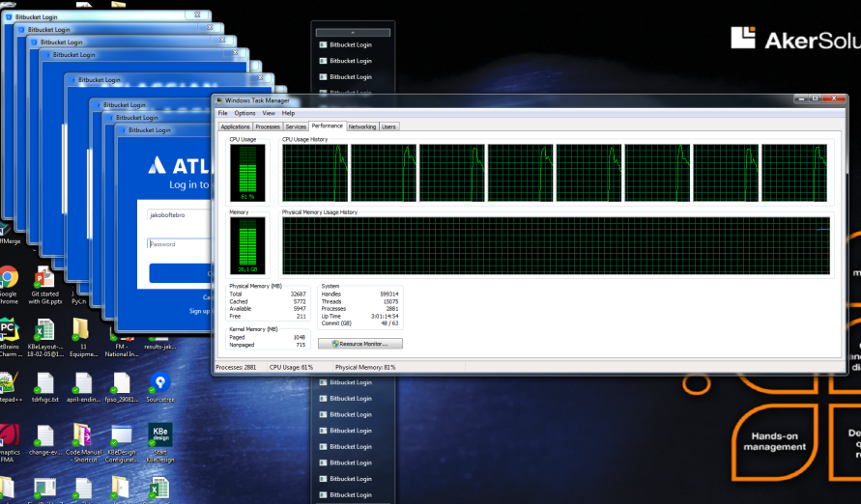The width and height of the screenshot is (861, 504).
Task: Select the tdrfxgc.txt file icon
Action: (44, 383)
